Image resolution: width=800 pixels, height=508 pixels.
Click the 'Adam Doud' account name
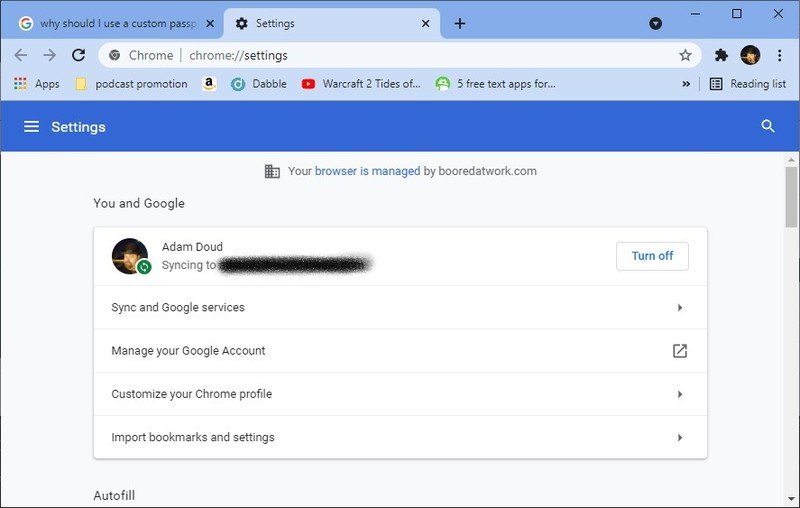(192, 247)
